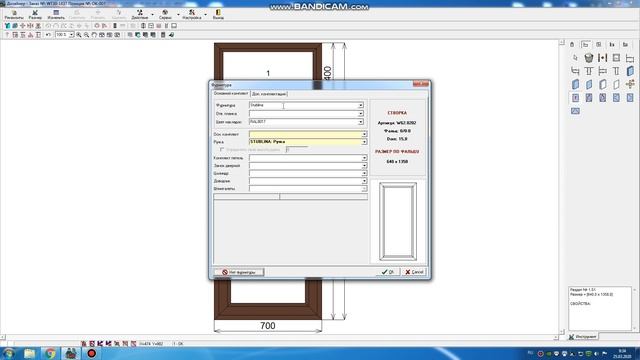Click the red Bandicam record taskbar icon

tap(91, 353)
